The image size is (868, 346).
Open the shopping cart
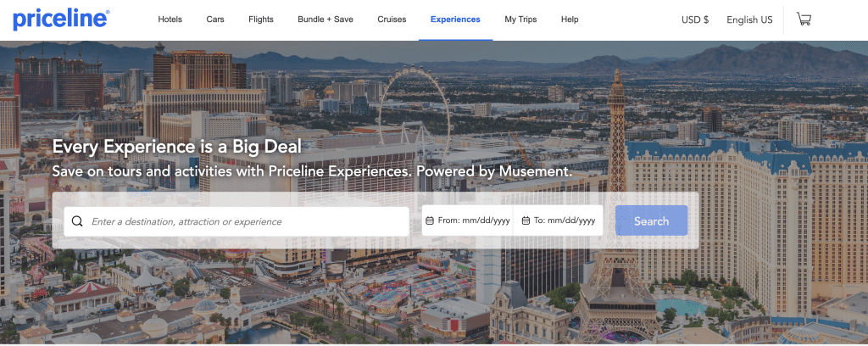pyautogui.click(x=804, y=19)
